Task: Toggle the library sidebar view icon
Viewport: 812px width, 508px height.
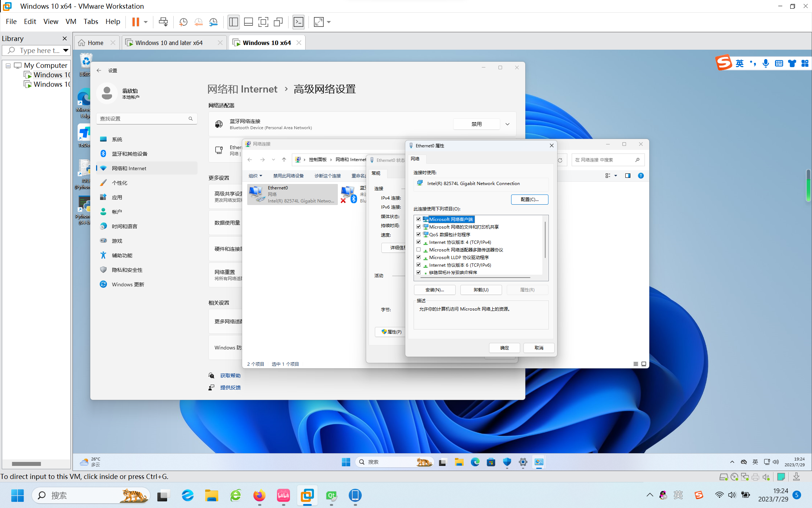Action: pos(233,22)
